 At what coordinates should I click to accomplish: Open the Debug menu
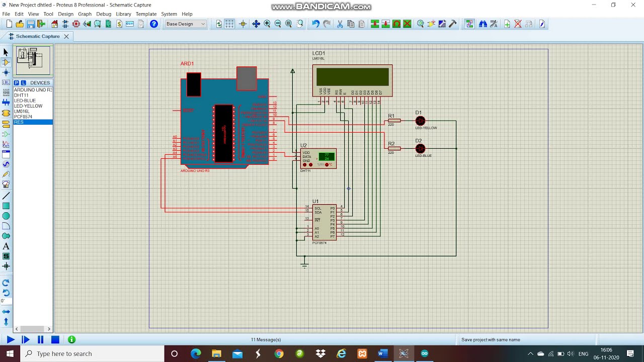[x=104, y=14]
